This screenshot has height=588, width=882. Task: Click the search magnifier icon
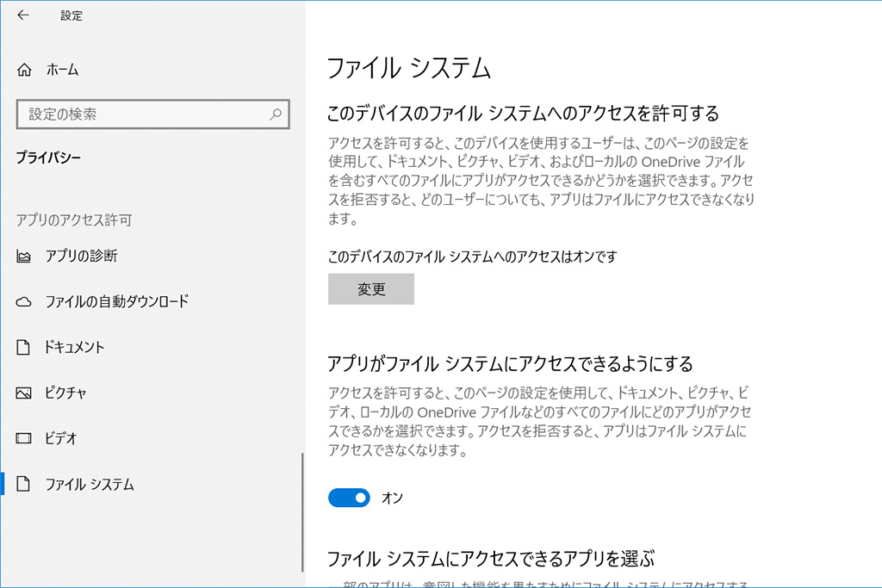(276, 114)
